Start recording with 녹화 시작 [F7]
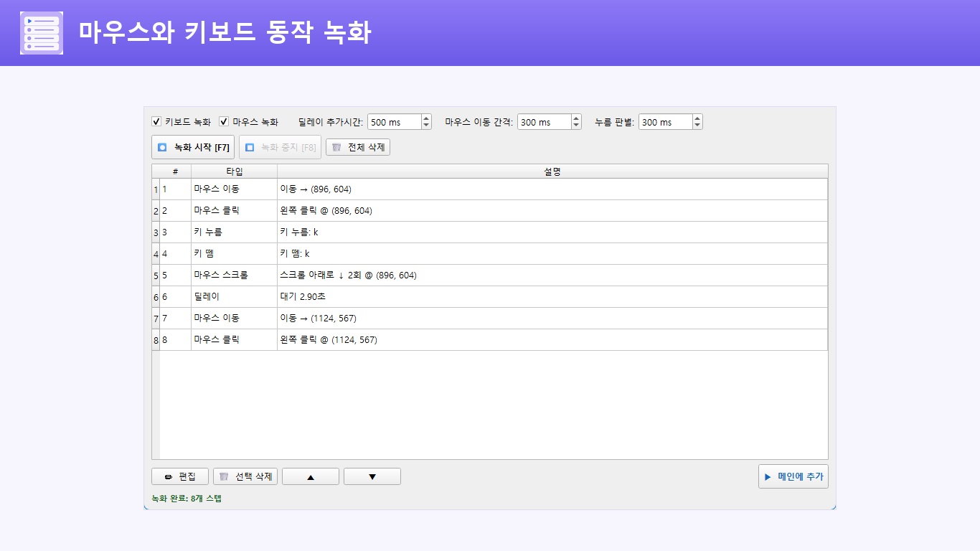This screenshot has width=980, height=551. 193,147
